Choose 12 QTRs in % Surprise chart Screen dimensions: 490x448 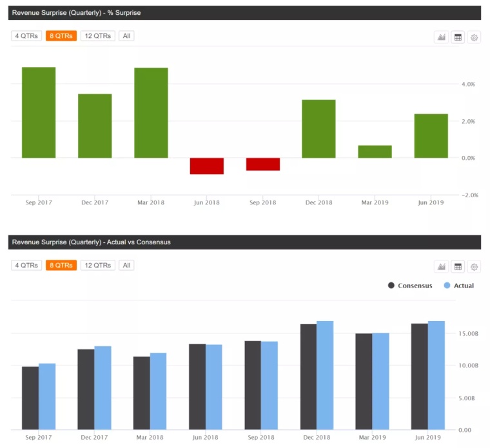[x=98, y=36]
